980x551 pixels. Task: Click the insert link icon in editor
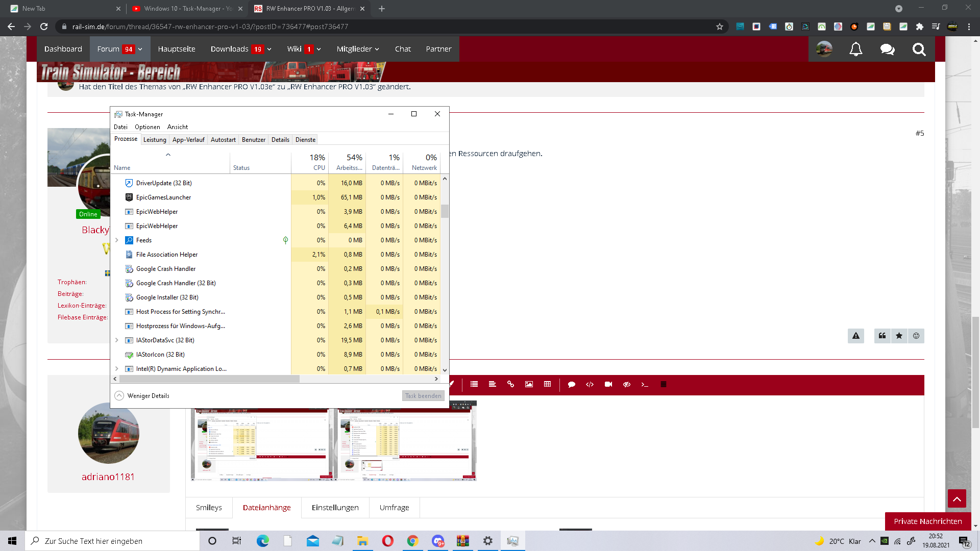click(510, 384)
